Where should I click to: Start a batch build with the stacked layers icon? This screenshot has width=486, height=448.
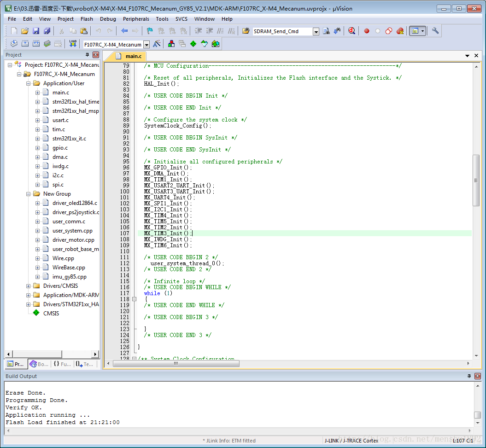click(x=47, y=44)
